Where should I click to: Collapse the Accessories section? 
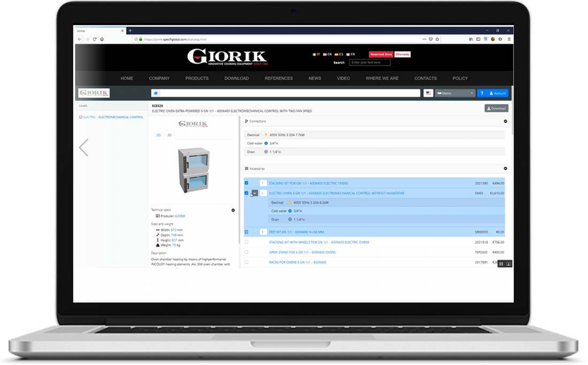[505, 168]
